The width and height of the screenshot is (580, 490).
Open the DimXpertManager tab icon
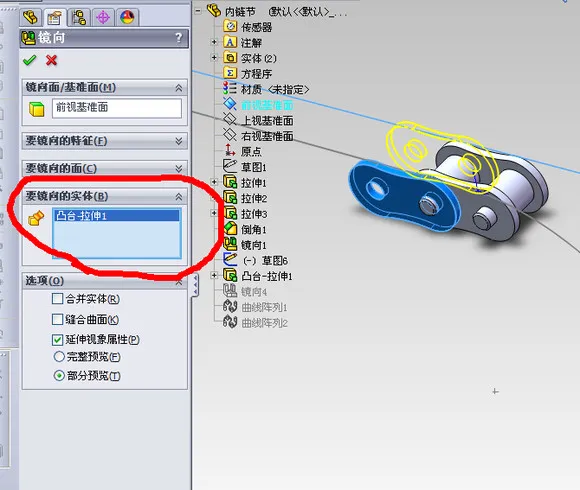[x=102, y=17]
